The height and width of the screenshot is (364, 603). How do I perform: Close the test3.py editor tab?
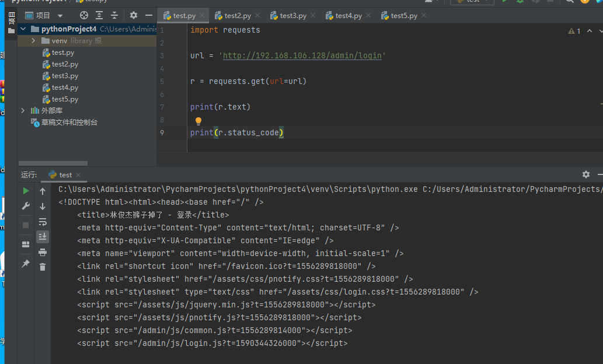point(313,15)
